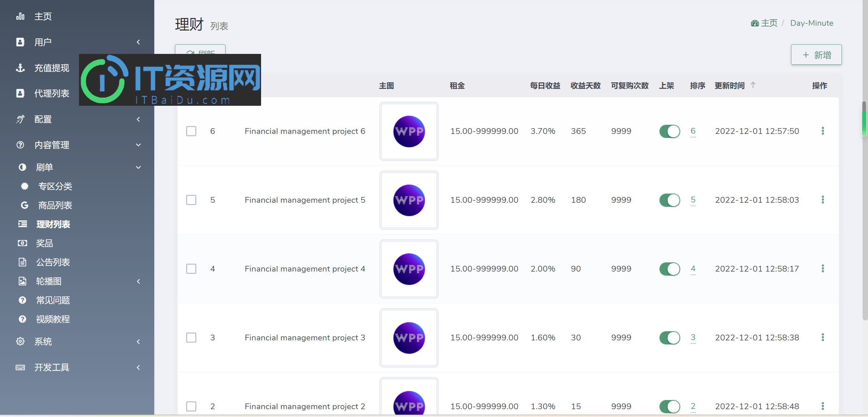
Task: Open actions menu for project 5 row
Action: 823,200
